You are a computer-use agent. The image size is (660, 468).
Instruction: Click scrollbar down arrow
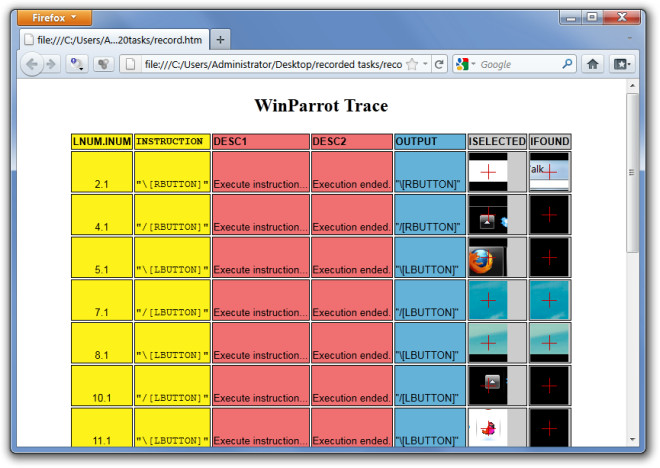(x=632, y=439)
